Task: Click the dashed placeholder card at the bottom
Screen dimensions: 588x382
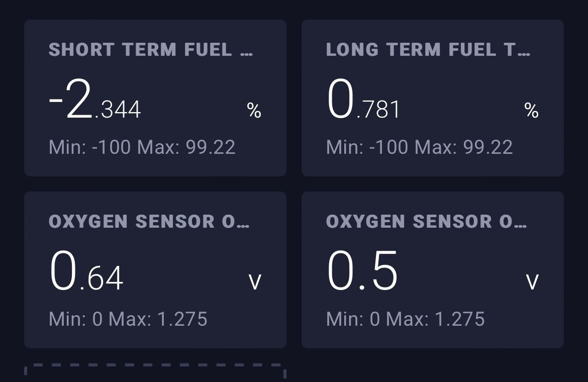Action: (155, 372)
